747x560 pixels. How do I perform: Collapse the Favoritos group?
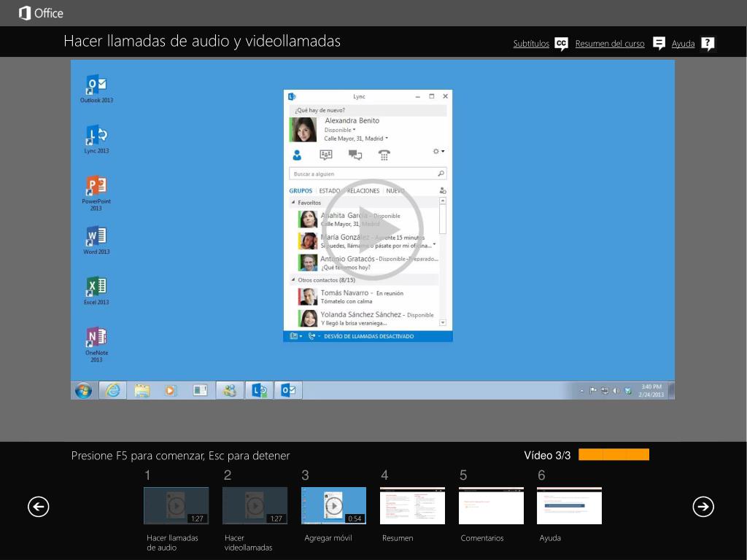[x=293, y=203]
